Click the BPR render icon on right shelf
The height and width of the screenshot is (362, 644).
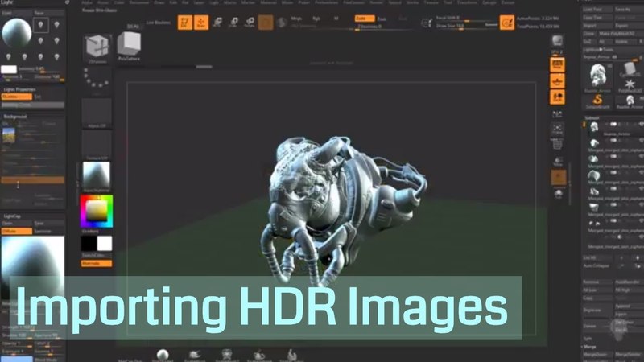click(557, 41)
